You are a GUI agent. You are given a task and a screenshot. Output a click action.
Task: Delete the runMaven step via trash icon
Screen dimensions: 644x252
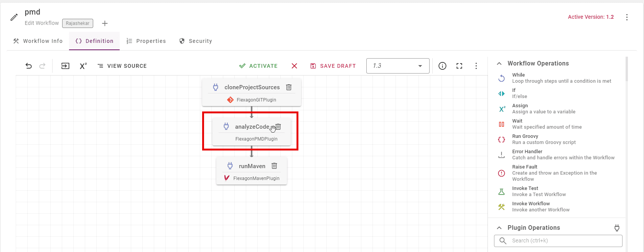[274, 166]
